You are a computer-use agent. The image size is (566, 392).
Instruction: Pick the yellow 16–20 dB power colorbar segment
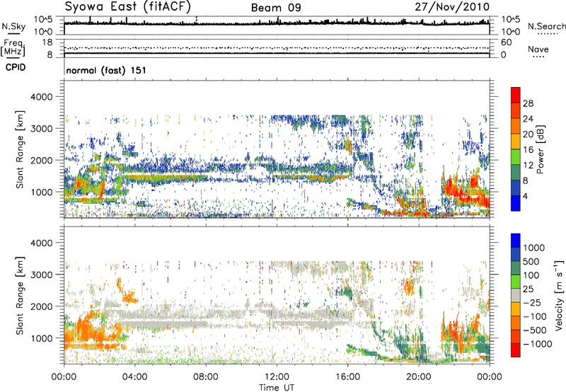[516, 142]
